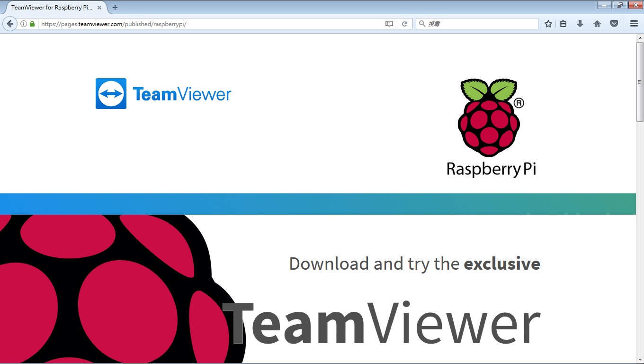The height and width of the screenshot is (364, 644).
Task: Save page to Pocket icon
Action: pyautogui.click(x=614, y=24)
